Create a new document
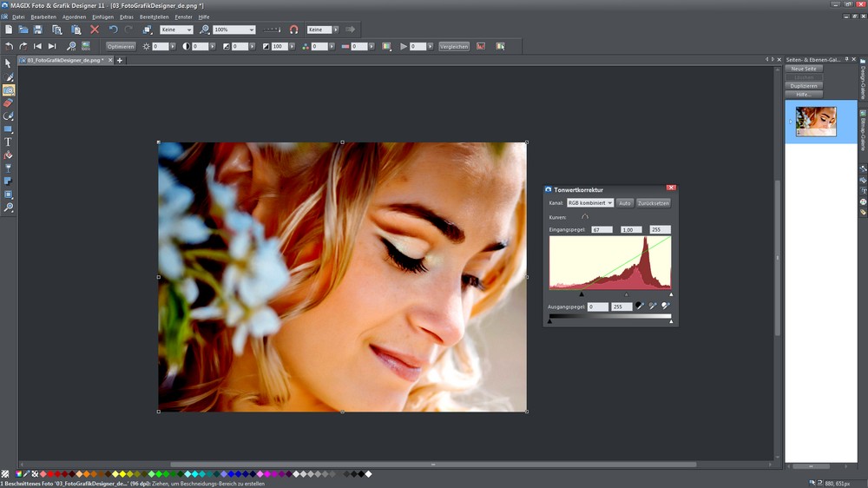 pyautogui.click(x=9, y=30)
